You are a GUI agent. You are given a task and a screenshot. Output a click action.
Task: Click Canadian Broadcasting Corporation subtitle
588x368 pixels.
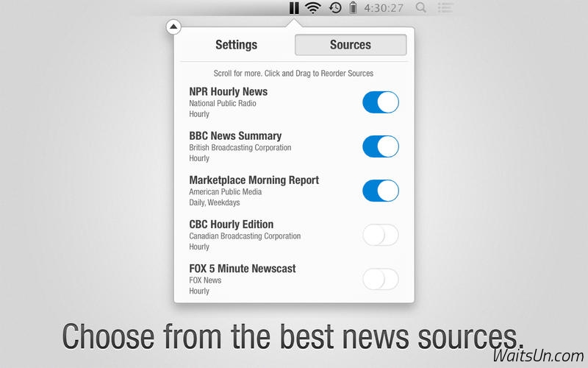coord(245,236)
